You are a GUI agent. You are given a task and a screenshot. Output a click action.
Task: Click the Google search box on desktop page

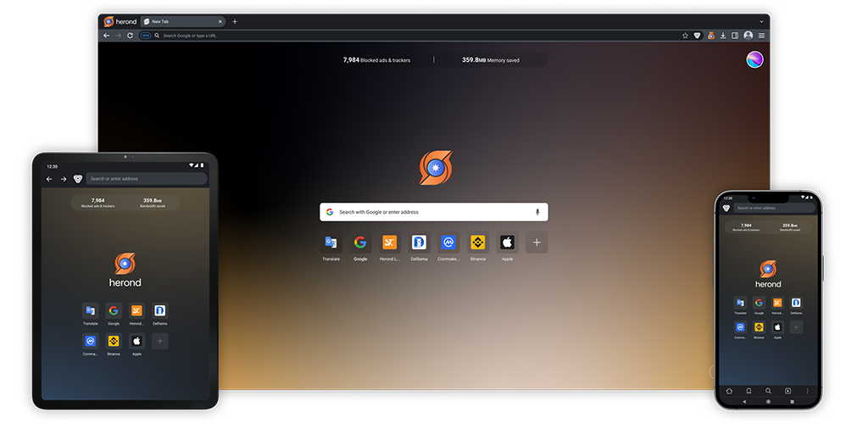[434, 212]
